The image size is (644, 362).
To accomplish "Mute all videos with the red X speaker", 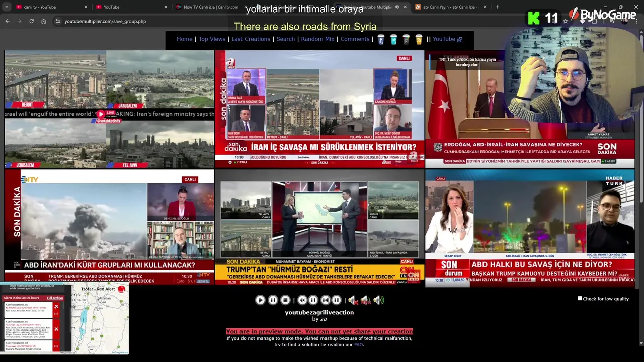I will [353, 300].
